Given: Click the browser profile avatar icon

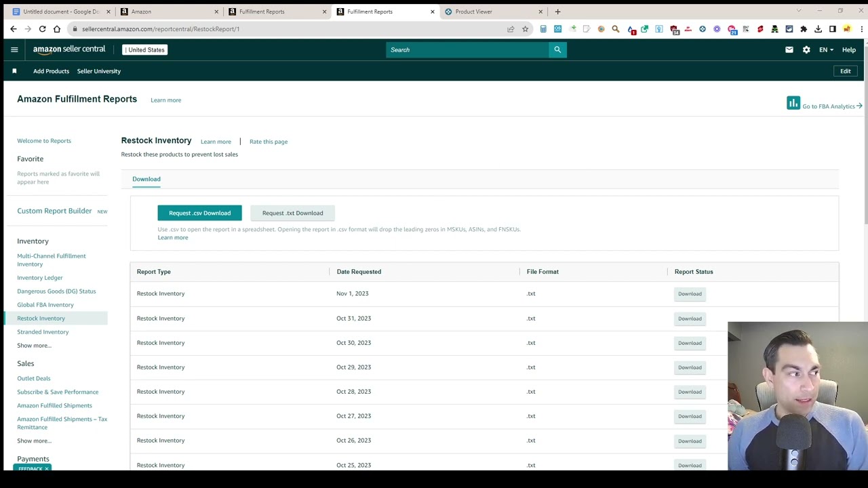Looking at the screenshot, I should coord(847,29).
